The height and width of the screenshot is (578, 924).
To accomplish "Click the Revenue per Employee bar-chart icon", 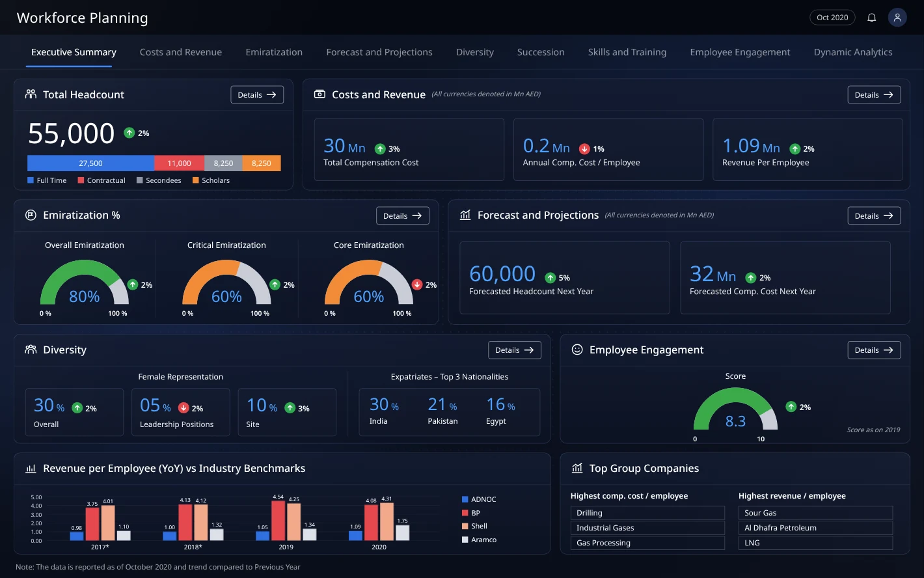I will (31, 469).
